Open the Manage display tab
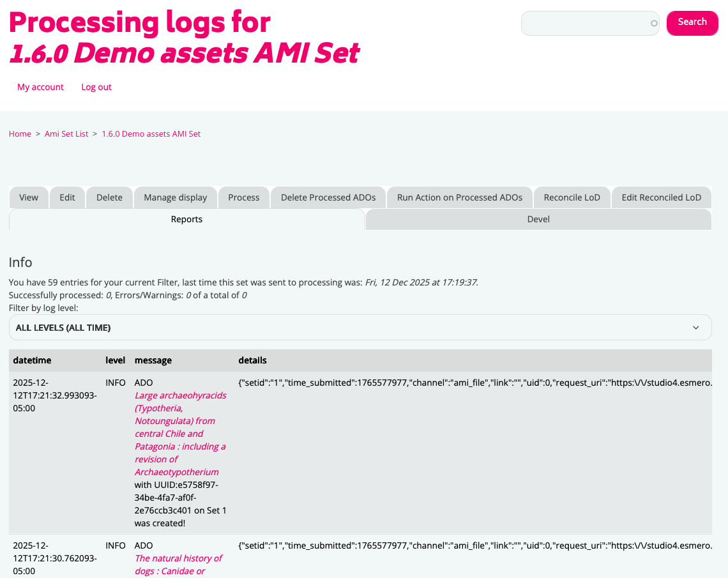The image size is (728, 578). 176,197
